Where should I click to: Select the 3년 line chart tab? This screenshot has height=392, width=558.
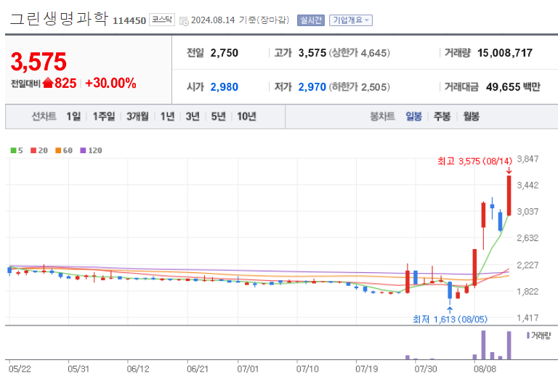click(193, 116)
